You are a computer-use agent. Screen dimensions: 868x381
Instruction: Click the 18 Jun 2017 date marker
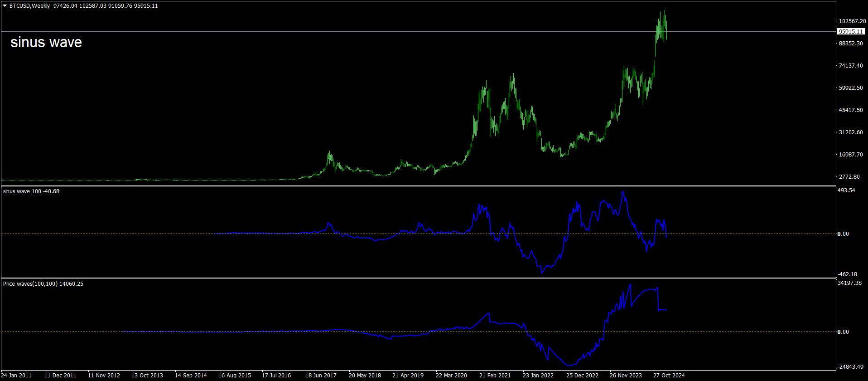point(321,376)
